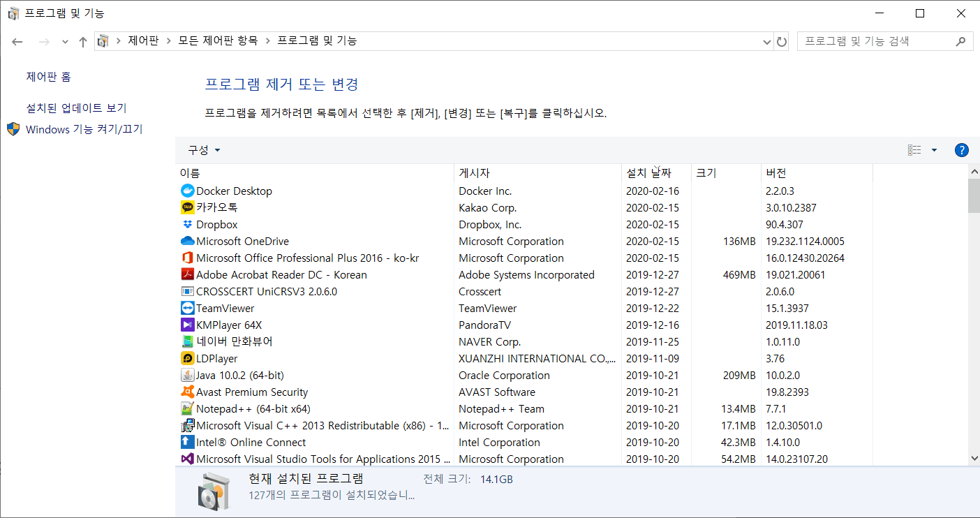Screen dimensions: 980x518
Task: Click the vertical scrollbar thumb
Action: point(974,195)
